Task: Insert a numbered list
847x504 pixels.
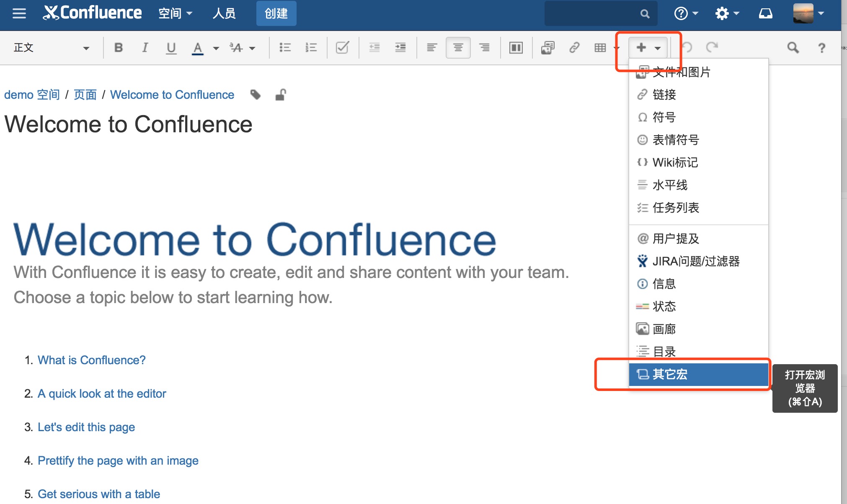Action: pos(311,48)
